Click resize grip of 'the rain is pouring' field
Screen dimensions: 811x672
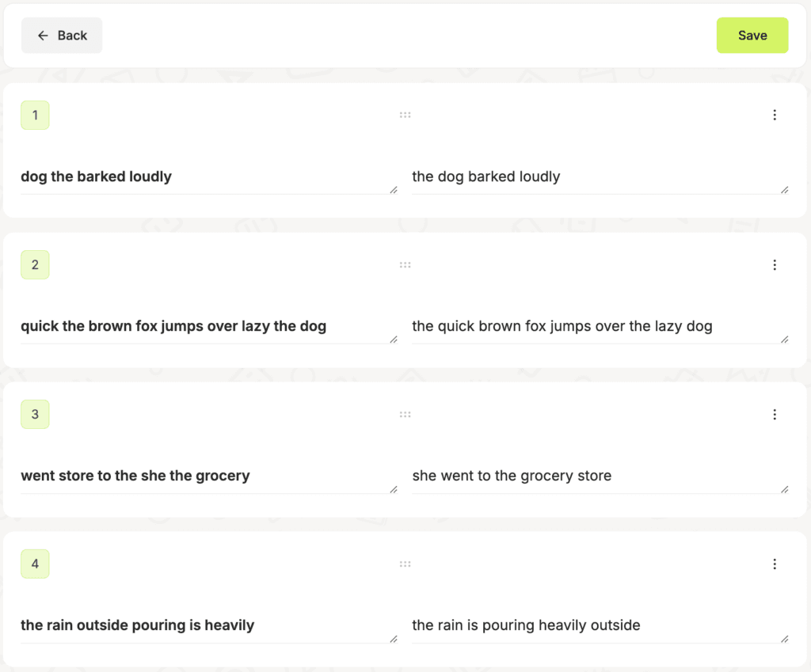point(785,639)
